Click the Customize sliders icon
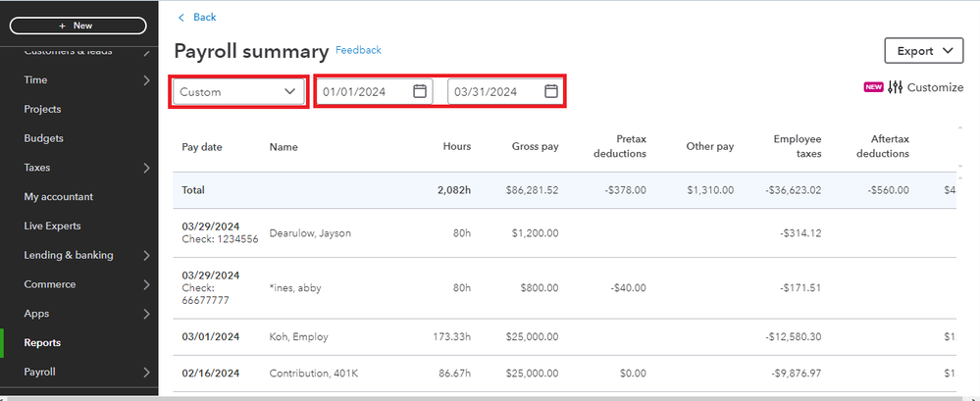Viewport: 980px width, 401px height. 895,87
